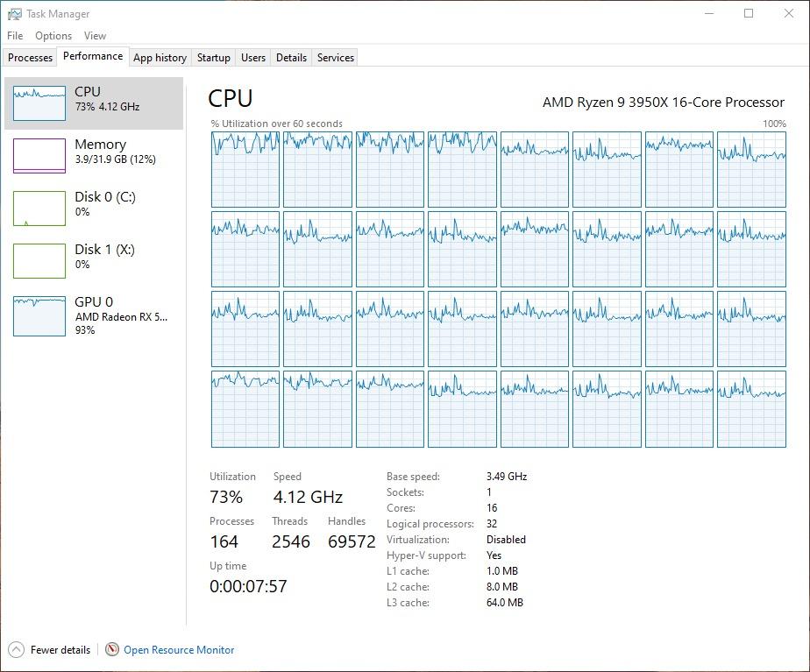Select Disk 1 (X:) graph thumbnail
This screenshot has width=810, height=672.
click(39, 261)
